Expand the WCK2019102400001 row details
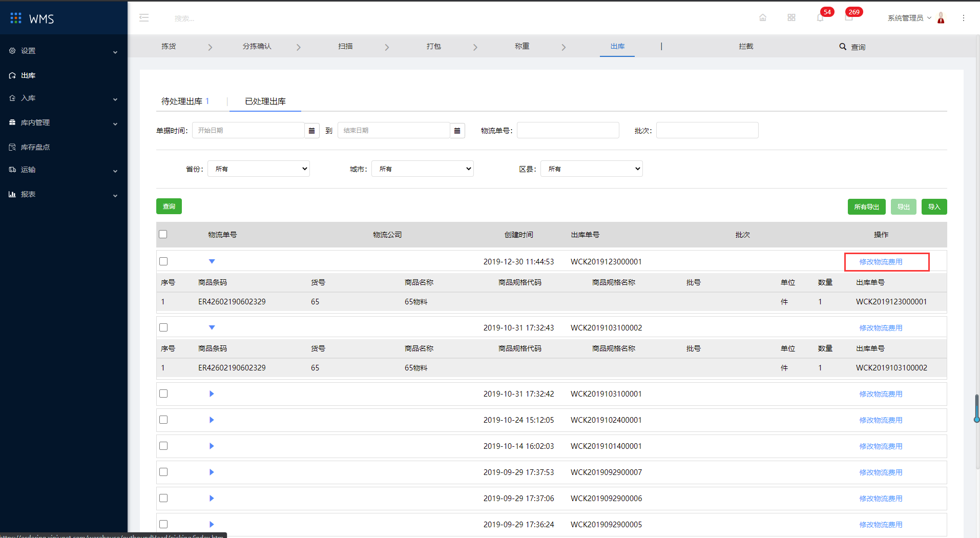Screen dimensions: 980x538 click(x=212, y=420)
